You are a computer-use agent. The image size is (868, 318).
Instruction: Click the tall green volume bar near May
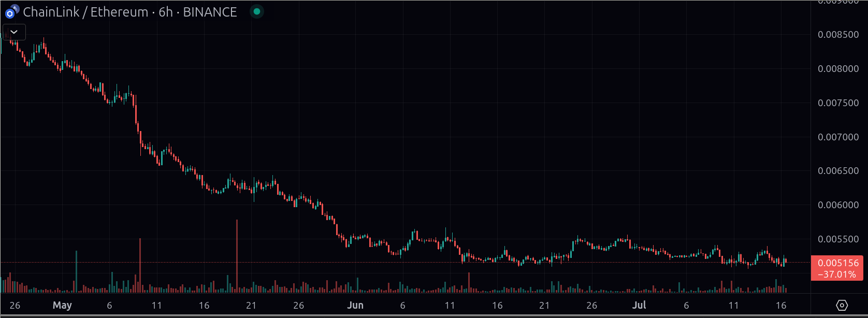pyautogui.click(x=76, y=272)
